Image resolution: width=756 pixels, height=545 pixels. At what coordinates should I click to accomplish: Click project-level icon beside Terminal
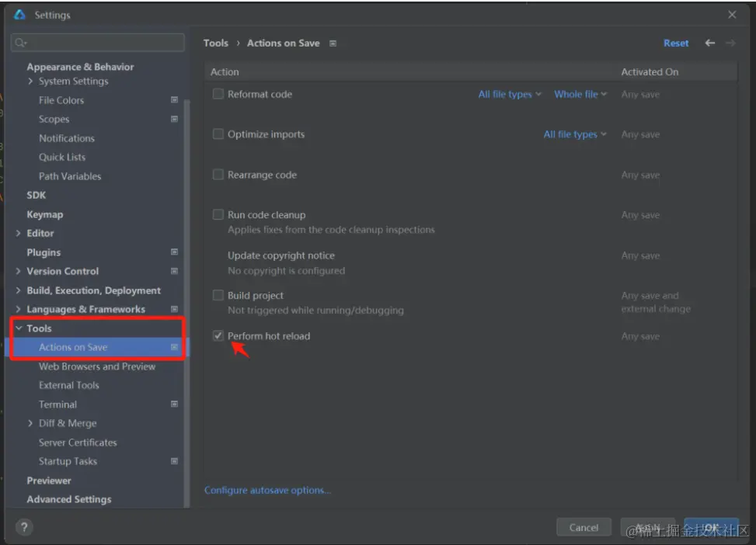point(175,404)
